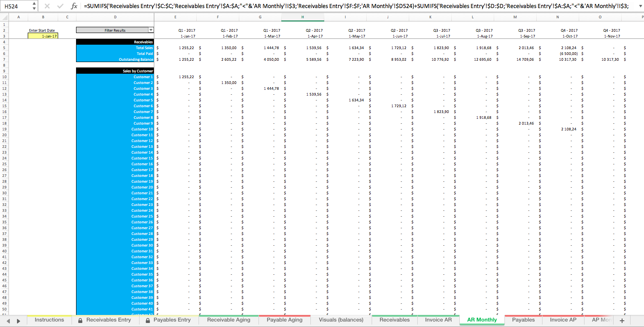Screen dimensions: 644x327
Task: Switch to the Receivable Aging sheet tab
Action: 229,320
